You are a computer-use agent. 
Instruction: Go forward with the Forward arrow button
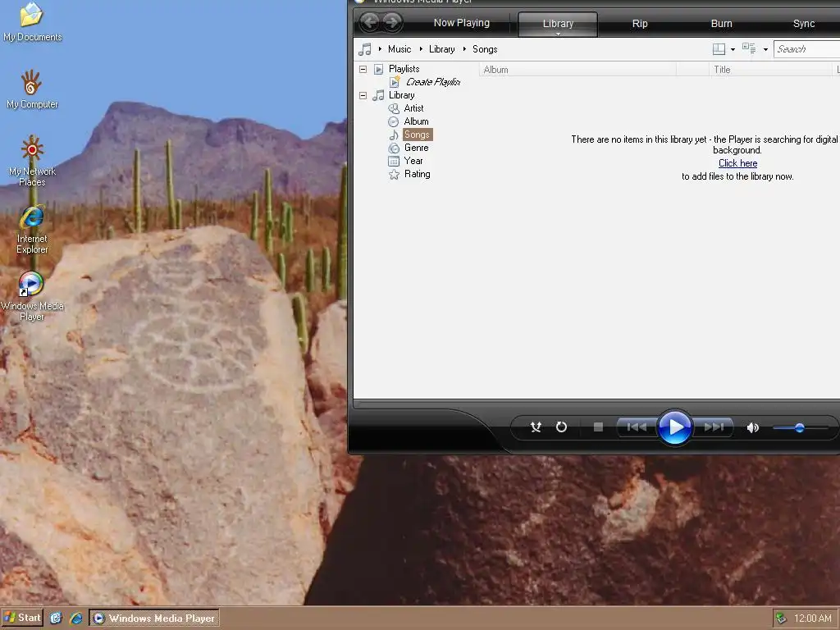pyautogui.click(x=392, y=22)
